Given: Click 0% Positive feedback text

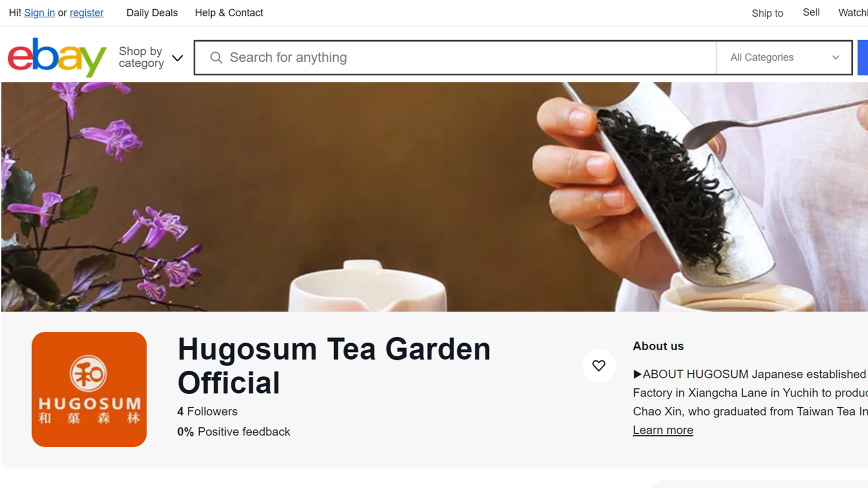Looking at the screenshot, I should pyautogui.click(x=234, y=432).
